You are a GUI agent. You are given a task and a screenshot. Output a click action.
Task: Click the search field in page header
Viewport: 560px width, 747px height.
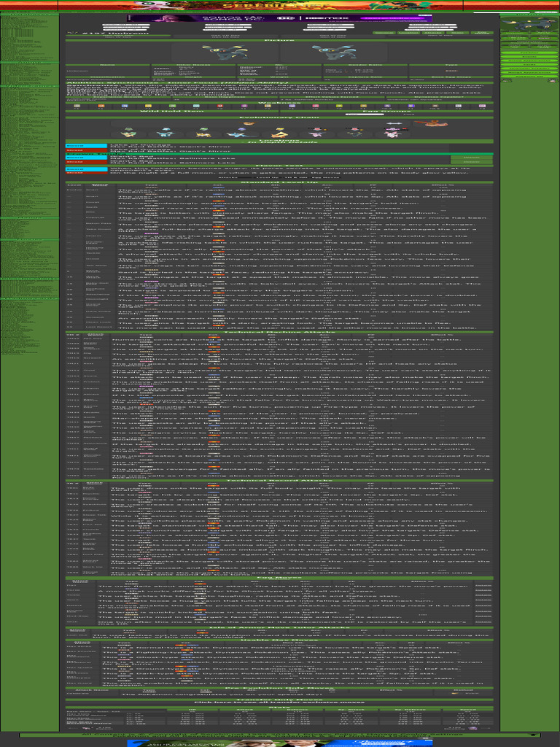point(502,12)
